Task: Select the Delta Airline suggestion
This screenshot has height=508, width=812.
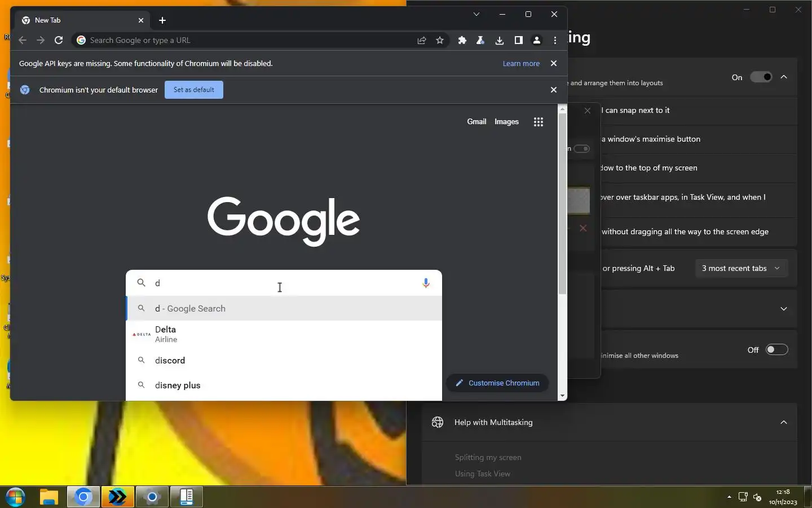Action: point(284,334)
